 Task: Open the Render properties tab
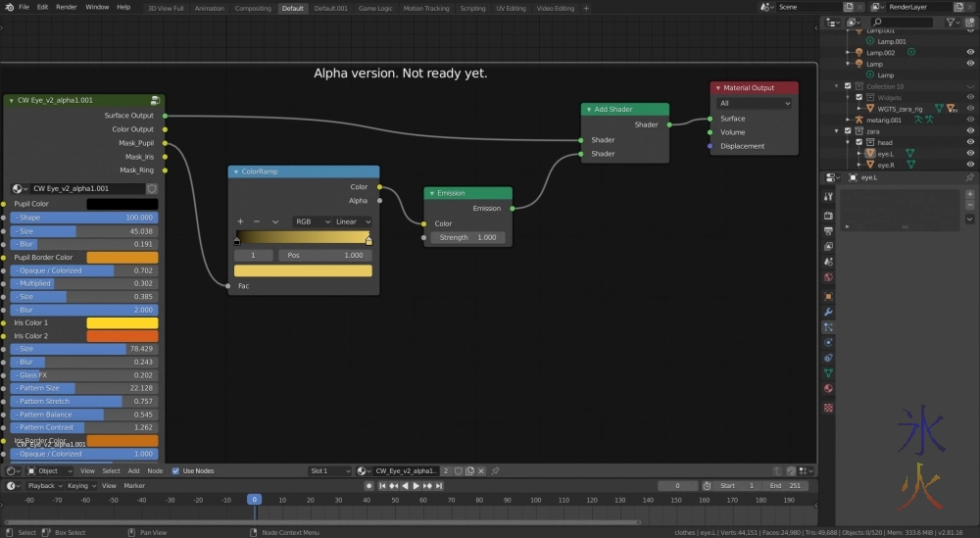point(828,216)
